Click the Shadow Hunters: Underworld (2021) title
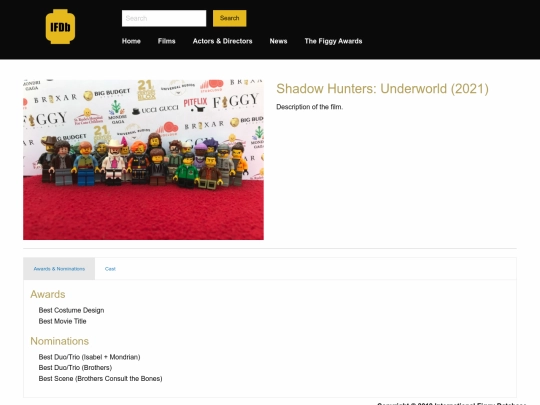 tap(382, 89)
